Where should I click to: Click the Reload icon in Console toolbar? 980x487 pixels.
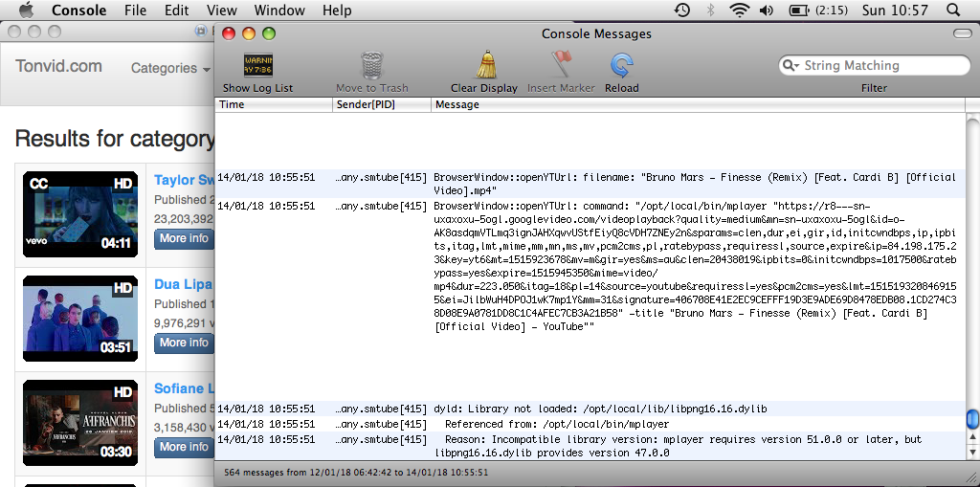coord(621,65)
